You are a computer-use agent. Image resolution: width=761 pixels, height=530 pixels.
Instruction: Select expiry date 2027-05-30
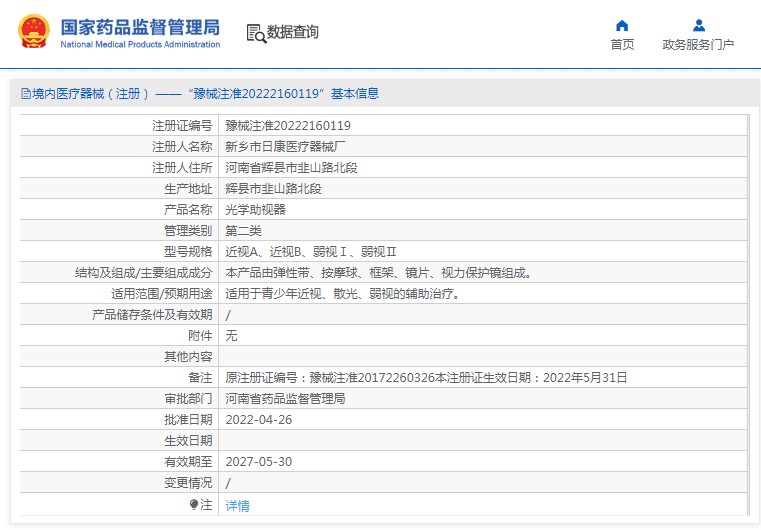[259, 462]
